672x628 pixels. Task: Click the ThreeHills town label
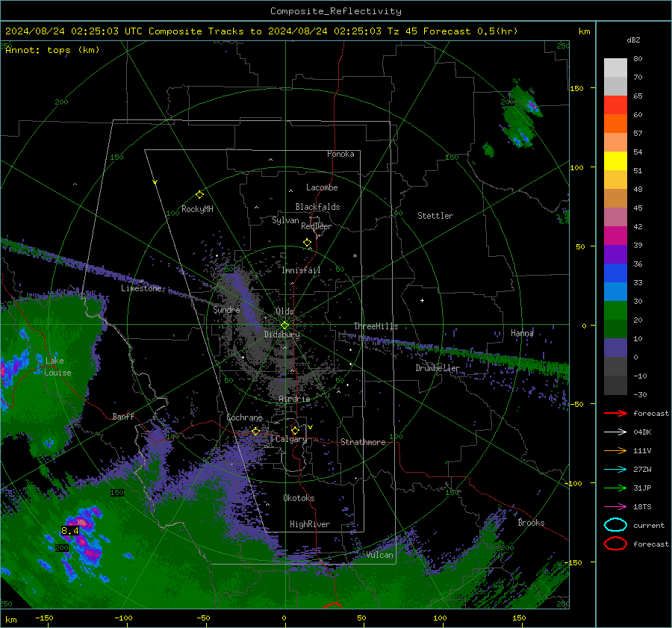(376, 326)
